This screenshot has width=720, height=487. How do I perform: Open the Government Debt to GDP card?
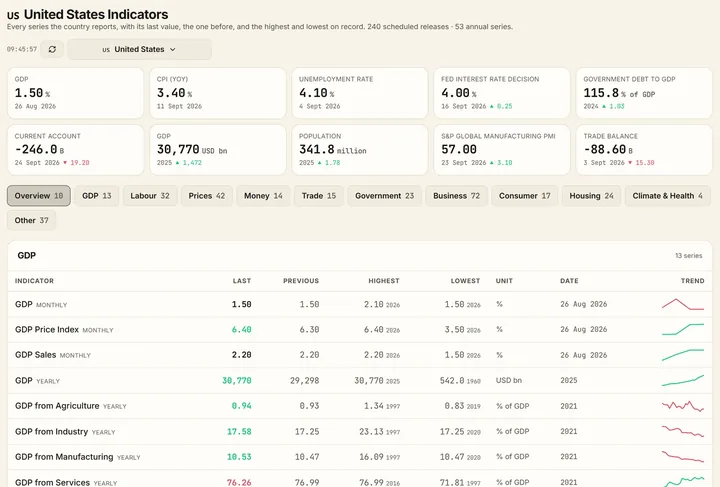pos(644,93)
